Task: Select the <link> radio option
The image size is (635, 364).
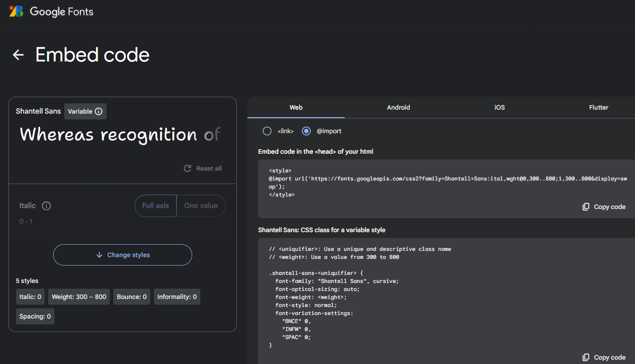Action: 267,131
